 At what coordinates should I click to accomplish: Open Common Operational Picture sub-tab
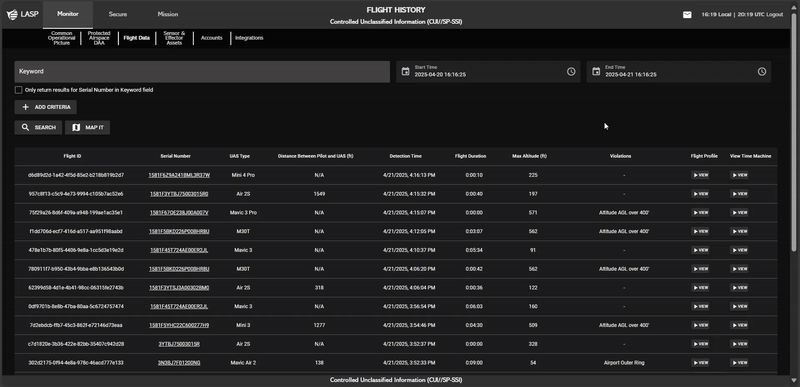(x=62, y=38)
